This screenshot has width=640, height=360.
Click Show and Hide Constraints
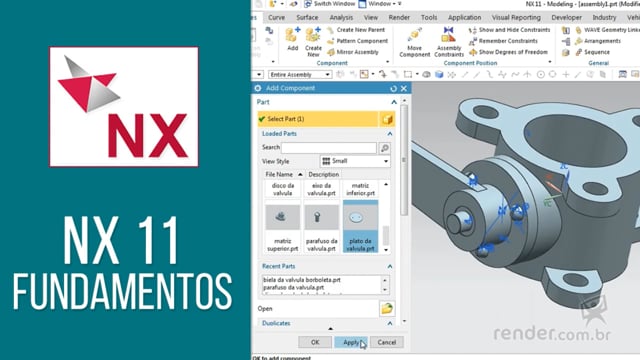click(x=509, y=30)
